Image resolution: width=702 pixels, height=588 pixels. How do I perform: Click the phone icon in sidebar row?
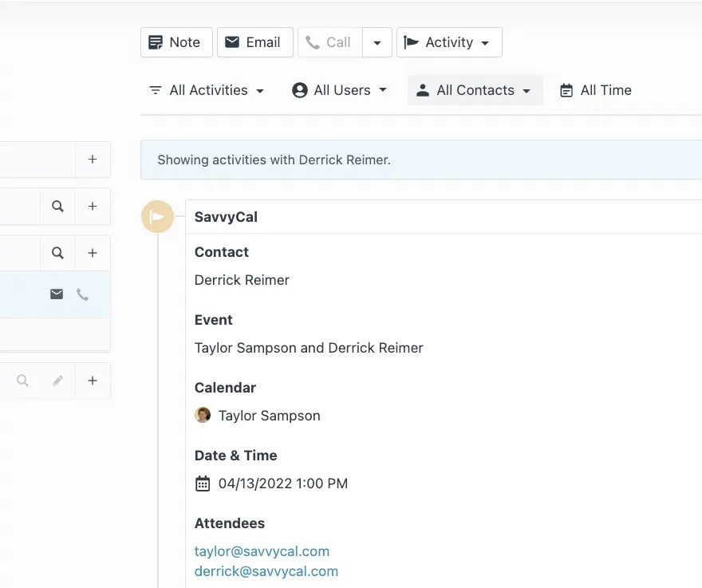[x=82, y=294]
